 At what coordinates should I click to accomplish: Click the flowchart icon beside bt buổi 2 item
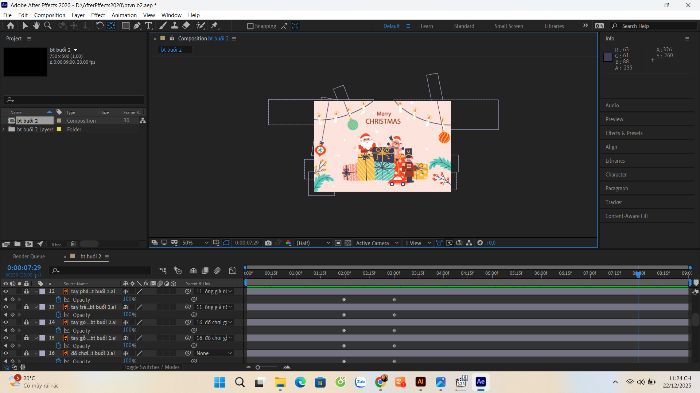143,121
